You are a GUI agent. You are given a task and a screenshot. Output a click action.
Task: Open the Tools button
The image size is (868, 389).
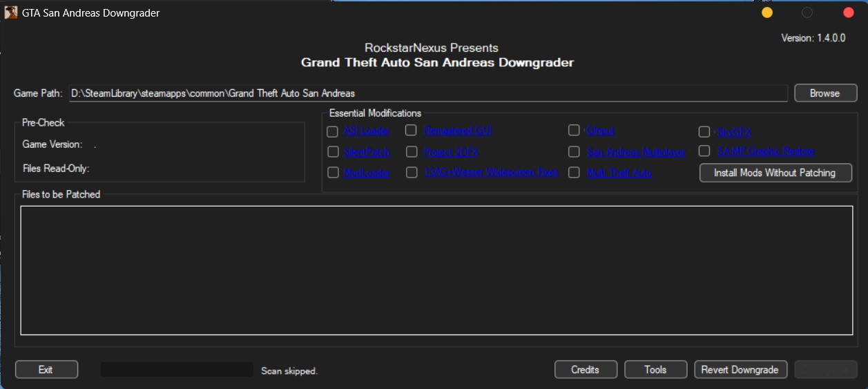coord(655,370)
